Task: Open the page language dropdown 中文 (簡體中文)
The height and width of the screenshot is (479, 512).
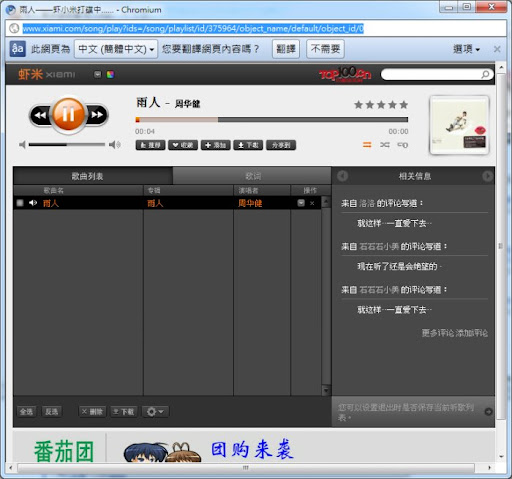Action: click(116, 49)
